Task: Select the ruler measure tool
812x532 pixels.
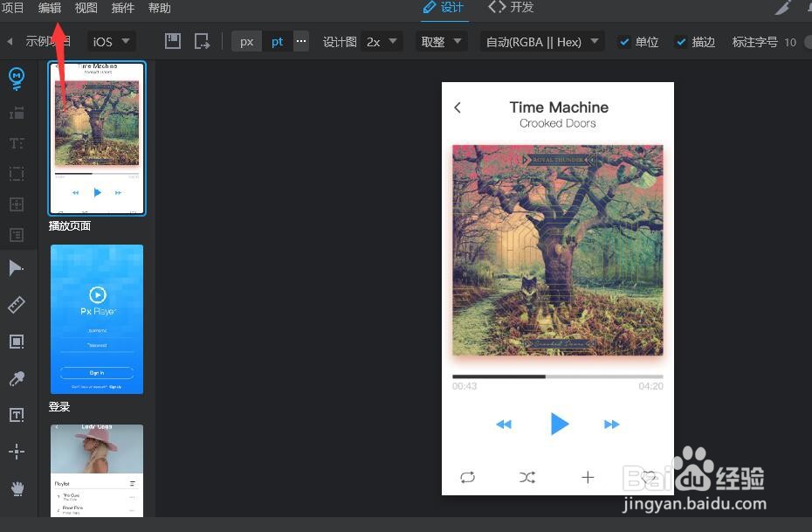Action: (x=17, y=305)
